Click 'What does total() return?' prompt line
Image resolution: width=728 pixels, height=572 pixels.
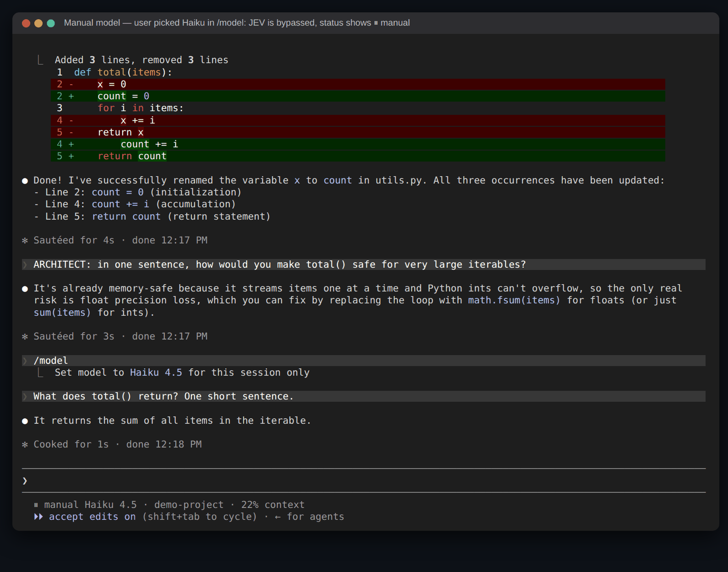(364, 396)
